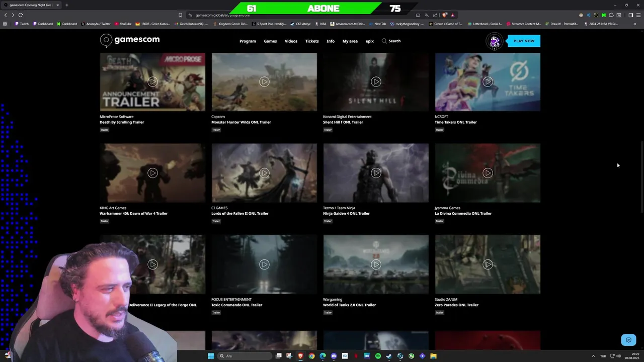
Task: Open Ninja Gaiden 4 ONL Trailer title
Action: (346, 214)
